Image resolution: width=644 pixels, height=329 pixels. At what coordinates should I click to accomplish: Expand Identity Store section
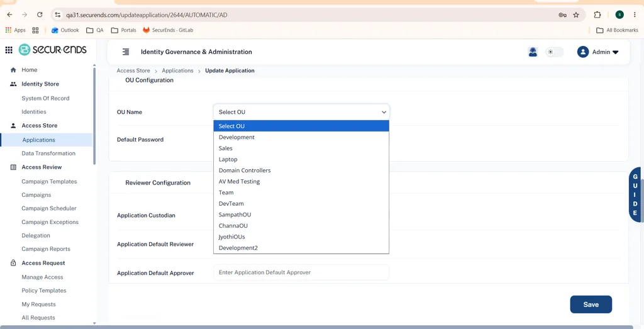click(x=40, y=84)
